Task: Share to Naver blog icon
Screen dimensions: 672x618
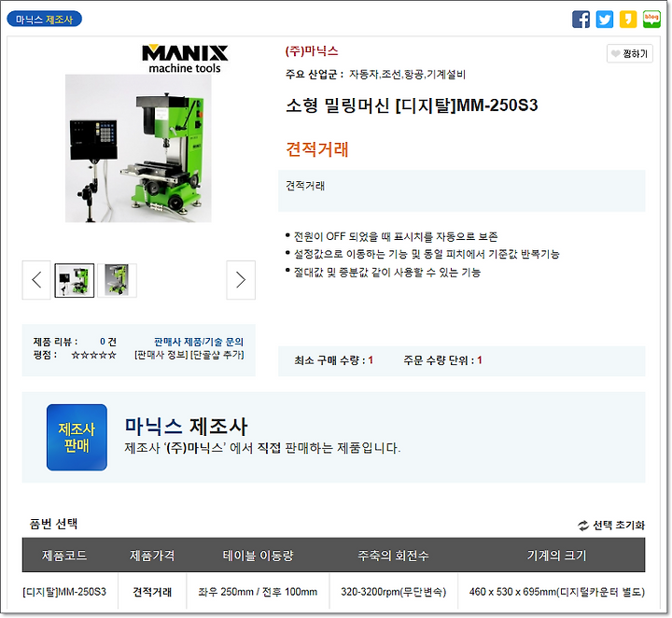Action: [x=651, y=20]
